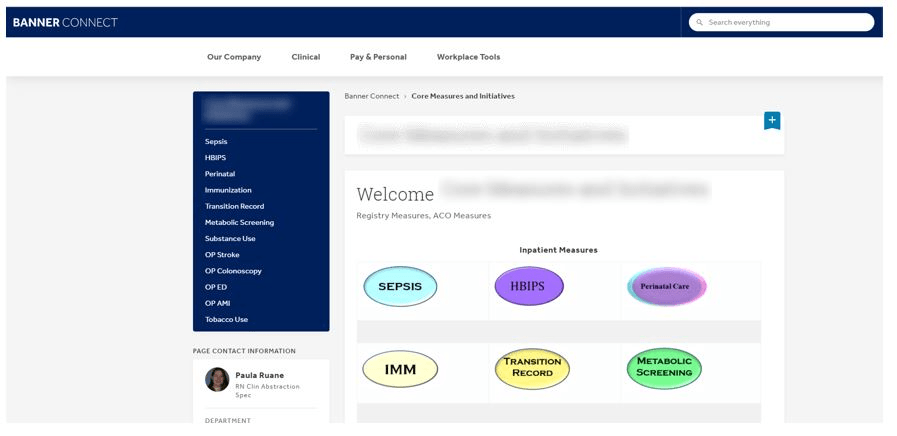Open the Metabolic Screening green oval icon
The width and height of the screenshot is (897, 436).
664,368
